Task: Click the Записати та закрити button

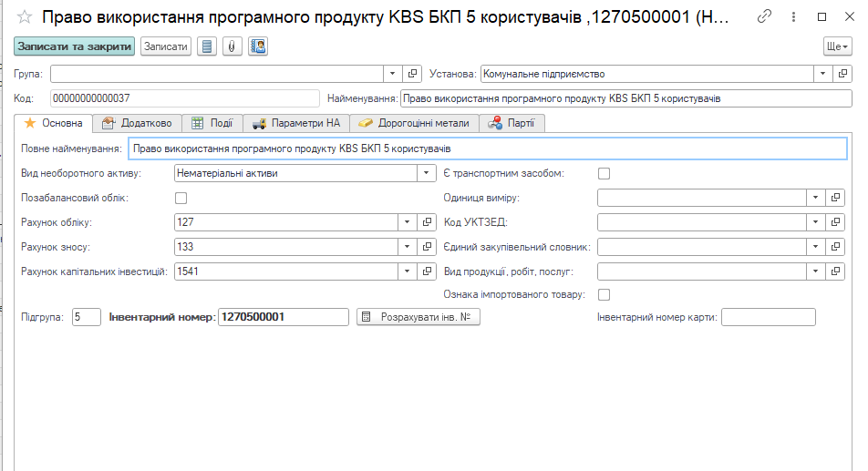Action: pyautogui.click(x=74, y=46)
